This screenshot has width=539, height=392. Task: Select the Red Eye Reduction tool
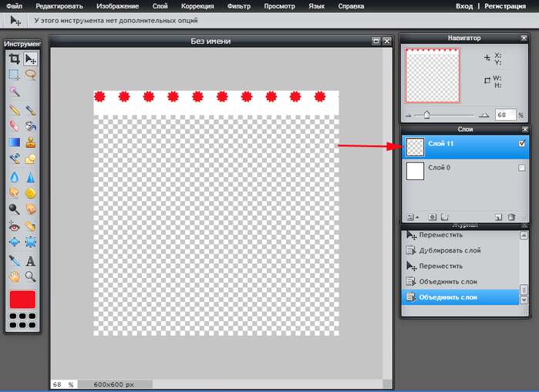(x=14, y=226)
